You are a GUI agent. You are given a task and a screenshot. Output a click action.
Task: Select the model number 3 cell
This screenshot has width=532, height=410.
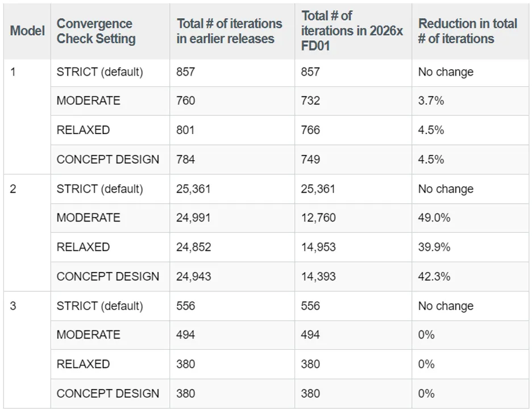point(13,306)
